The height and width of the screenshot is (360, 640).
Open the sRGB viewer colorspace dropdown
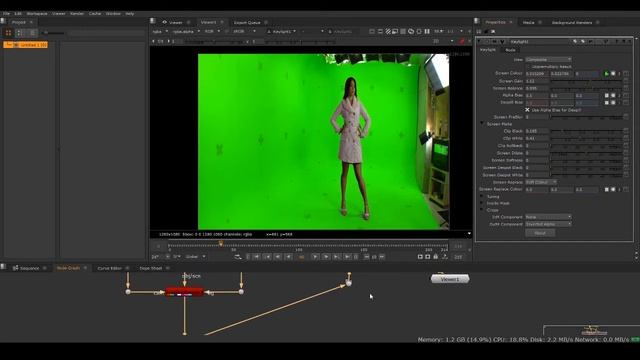(244, 31)
